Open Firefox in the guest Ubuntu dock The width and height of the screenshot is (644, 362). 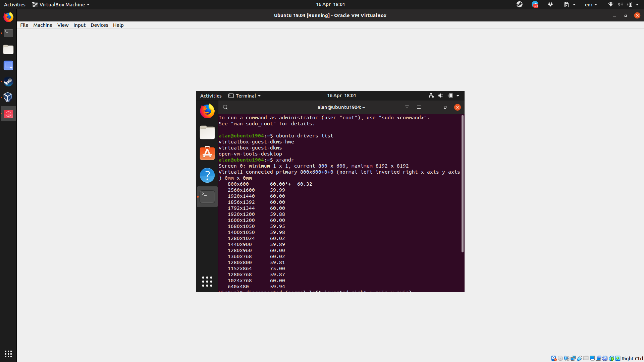coord(207,111)
